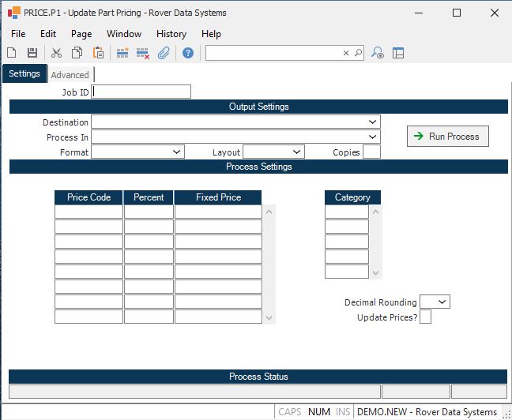The height and width of the screenshot is (420, 512).
Task: Click the New record toolbar icon
Action: (12, 53)
